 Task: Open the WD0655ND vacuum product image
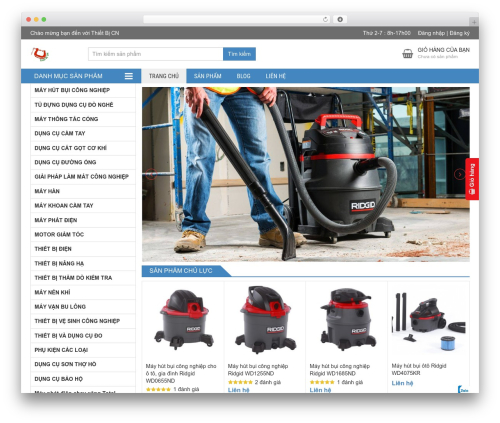[x=183, y=319]
